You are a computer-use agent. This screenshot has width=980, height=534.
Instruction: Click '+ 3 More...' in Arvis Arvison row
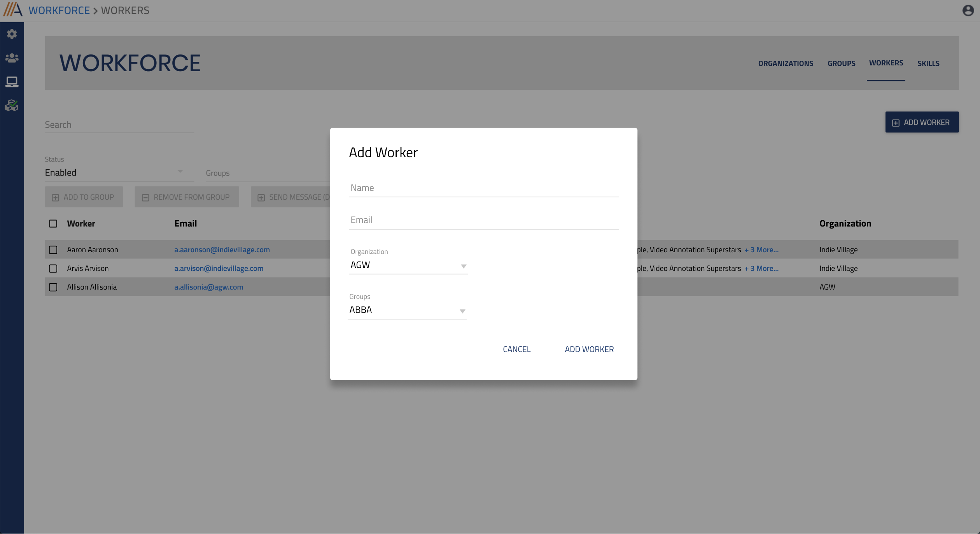pyautogui.click(x=761, y=268)
